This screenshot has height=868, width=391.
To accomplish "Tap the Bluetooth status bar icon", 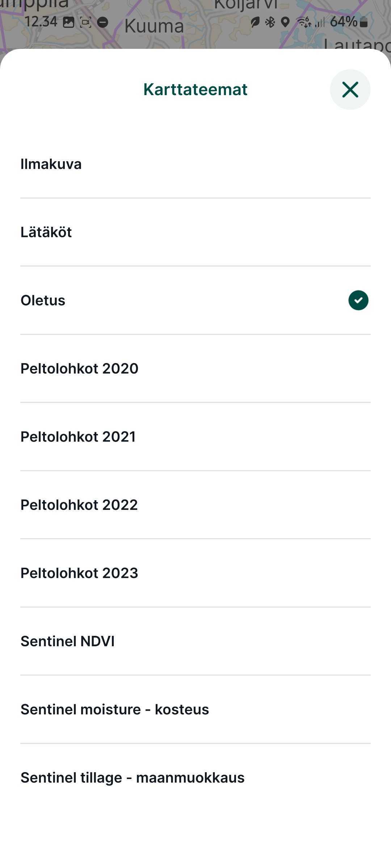I will 270,22.
